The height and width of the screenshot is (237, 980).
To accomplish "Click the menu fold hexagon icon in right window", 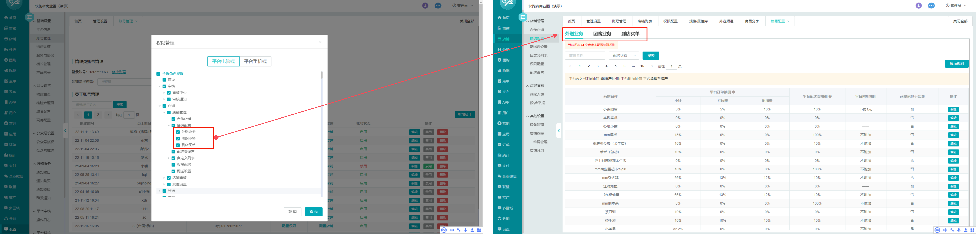I will (523, 17).
